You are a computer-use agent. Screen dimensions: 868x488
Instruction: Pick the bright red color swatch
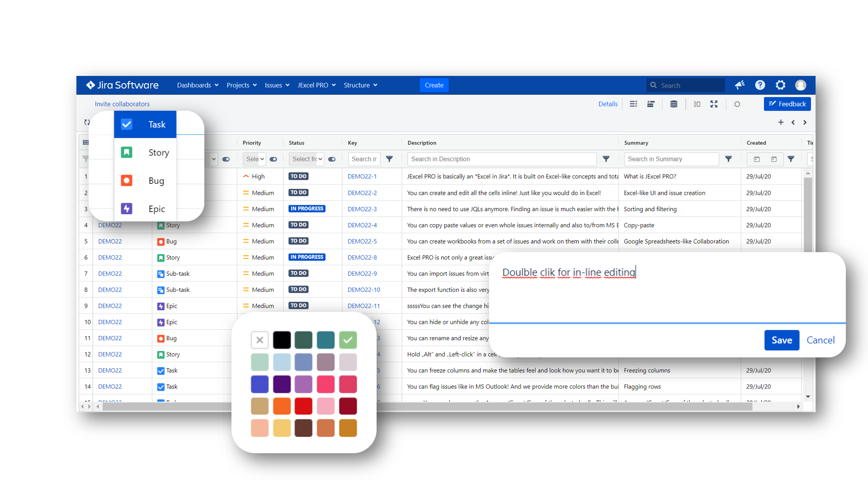[303, 406]
